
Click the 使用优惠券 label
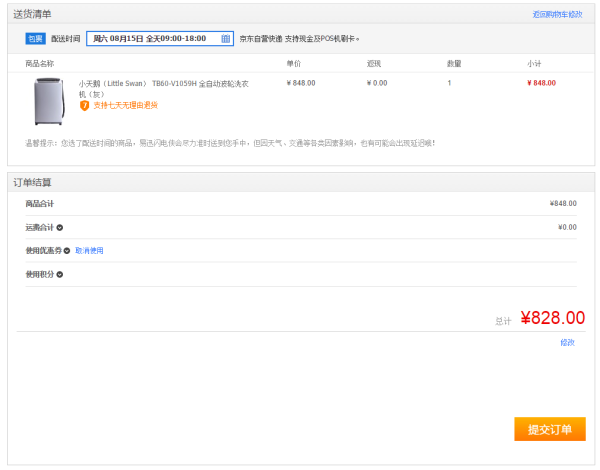[44, 251]
